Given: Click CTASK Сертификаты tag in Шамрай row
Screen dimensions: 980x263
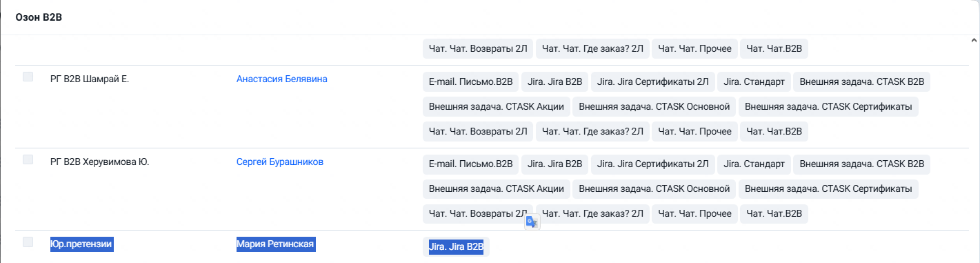Looking at the screenshot, I should pos(828,106).
